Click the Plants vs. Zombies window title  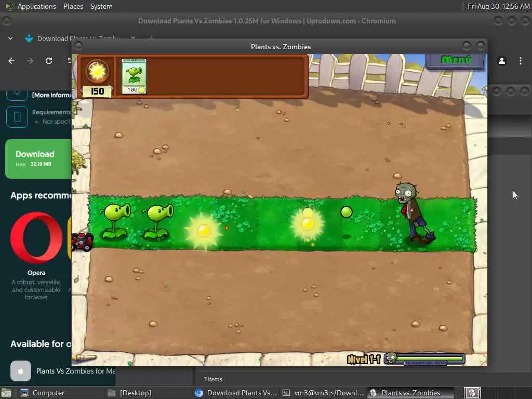[x=281, y=47]
